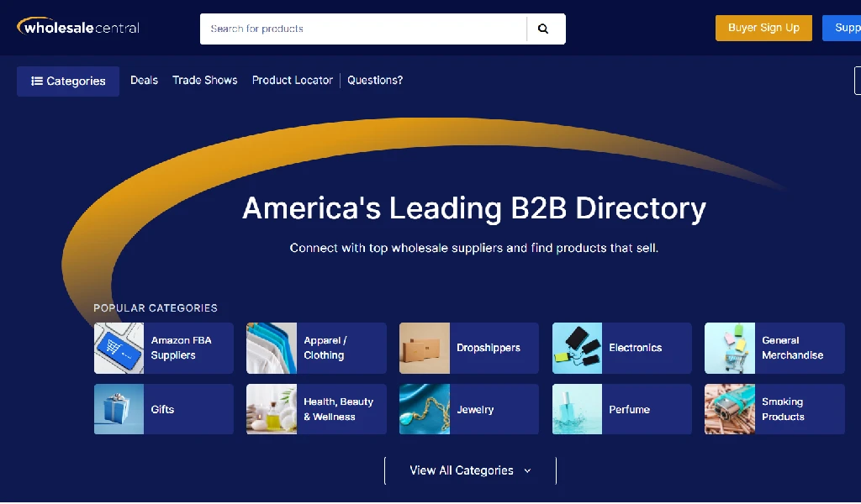This screenshot has width=861, height=504.
Task: Open General Merchandise category
Action: click(x=792, y=348)
